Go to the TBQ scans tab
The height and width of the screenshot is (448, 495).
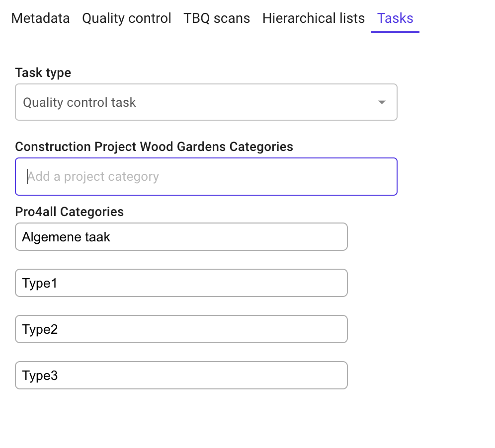click(x=217, y=18)
